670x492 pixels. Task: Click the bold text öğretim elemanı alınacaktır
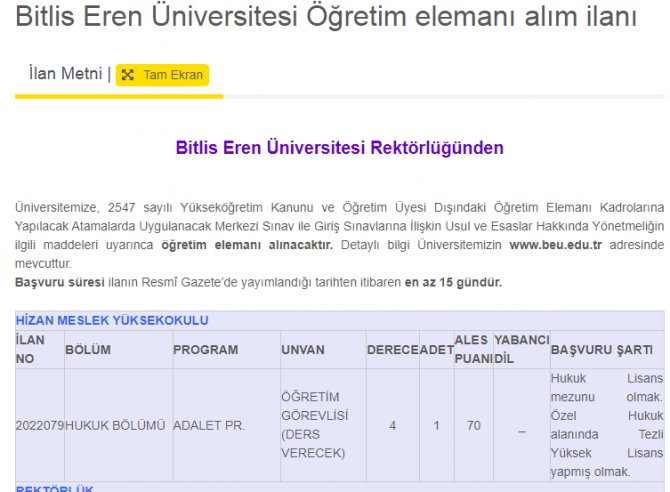[x=247, y=245]
